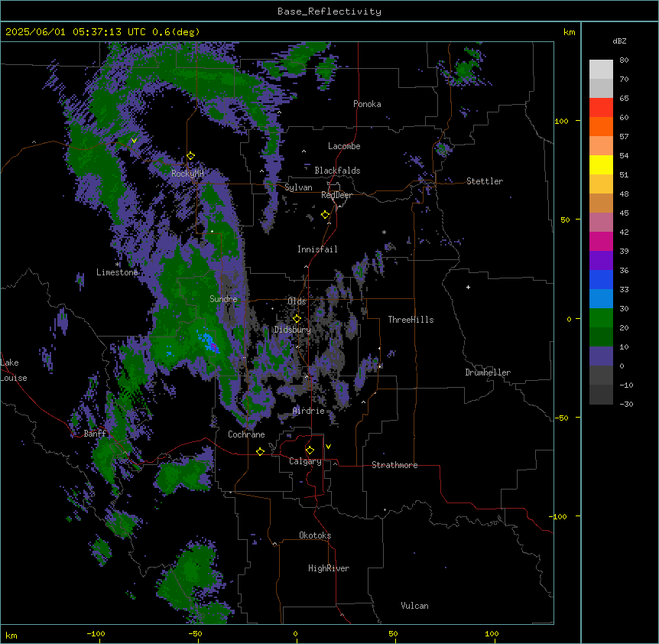Click the HighRiver label
659x644 pixels.
coord(329,568)
